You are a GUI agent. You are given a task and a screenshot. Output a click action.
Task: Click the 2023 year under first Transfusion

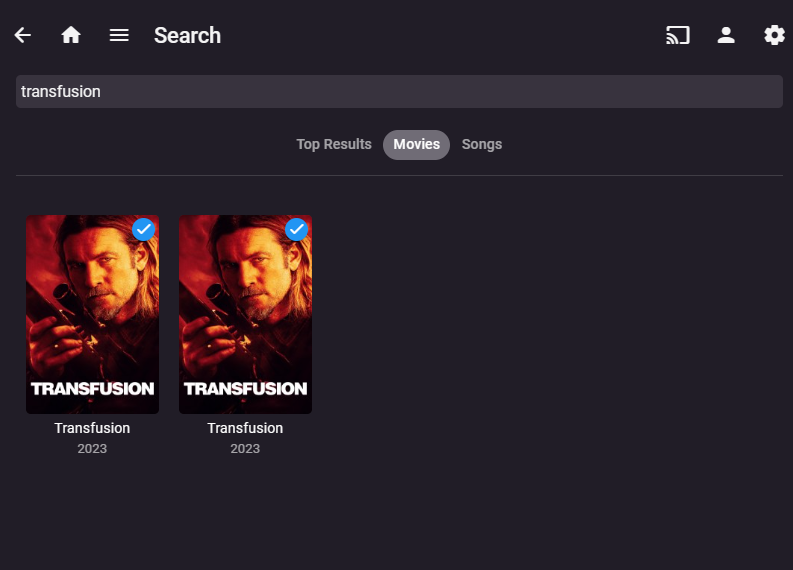(x=92, y=449)
